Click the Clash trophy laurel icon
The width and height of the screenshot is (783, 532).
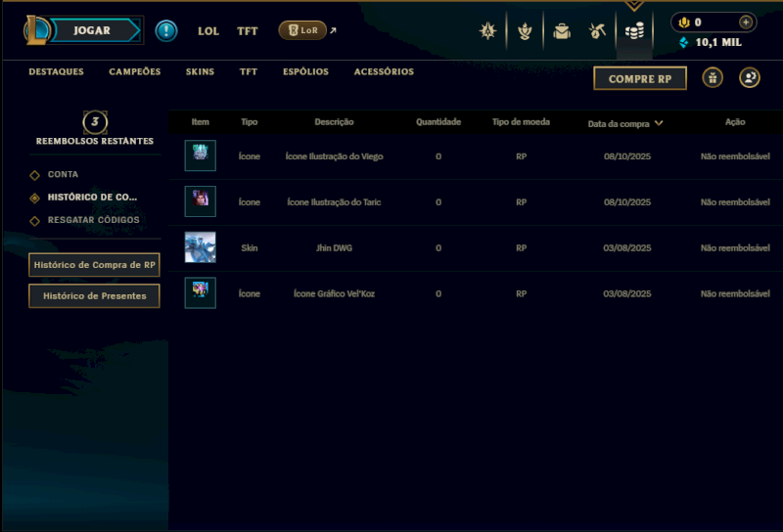(525, 31)
